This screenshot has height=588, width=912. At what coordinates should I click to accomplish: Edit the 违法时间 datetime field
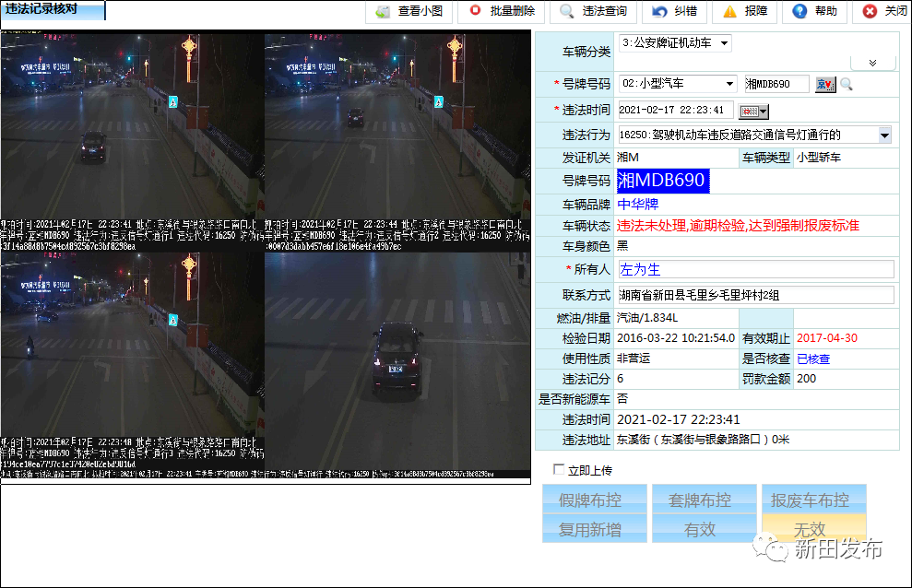point(675,110)
